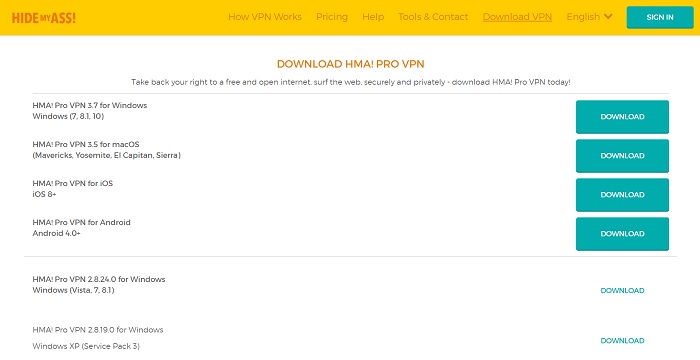Click the 'Take back your right' tagline text
700x360 pixels.
pyautogui.click(x=350, y=83)
